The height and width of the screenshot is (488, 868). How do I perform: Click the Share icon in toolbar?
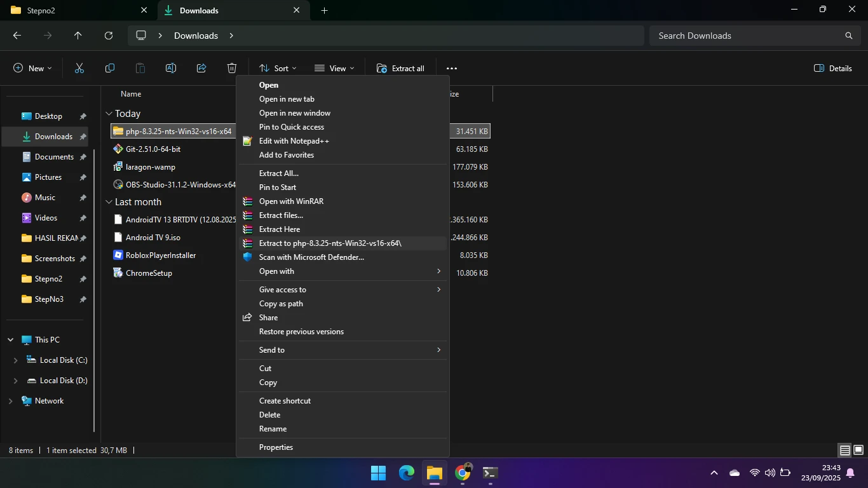[x=201, y=69]
